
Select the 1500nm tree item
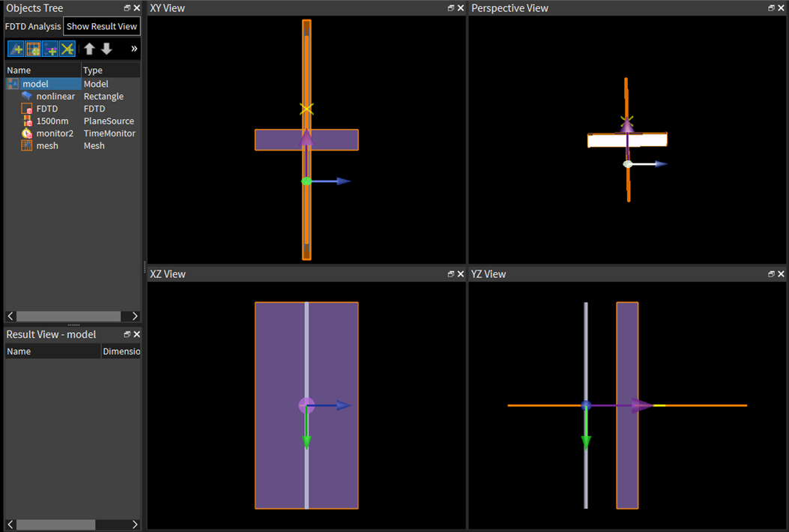point(52,121)
